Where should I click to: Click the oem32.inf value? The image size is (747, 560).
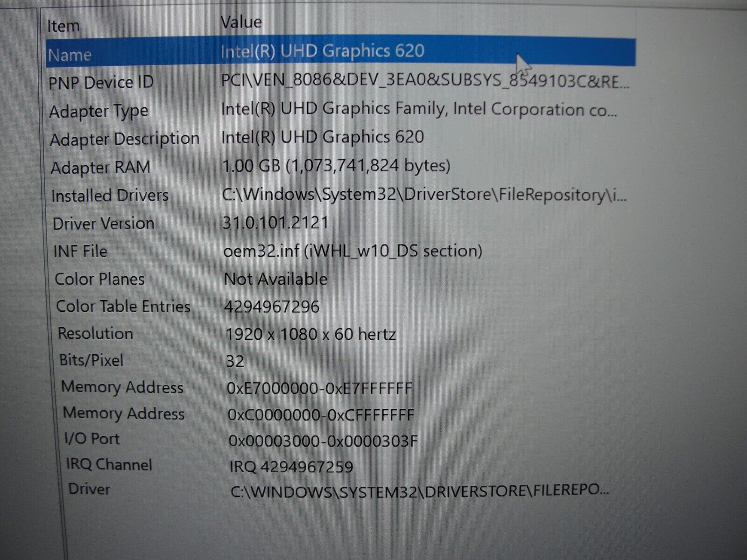coord(353,251)
